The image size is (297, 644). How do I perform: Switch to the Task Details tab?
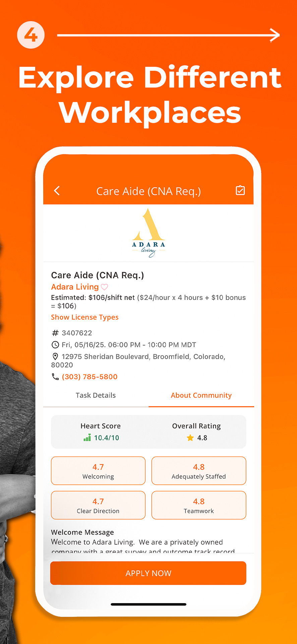96,395
